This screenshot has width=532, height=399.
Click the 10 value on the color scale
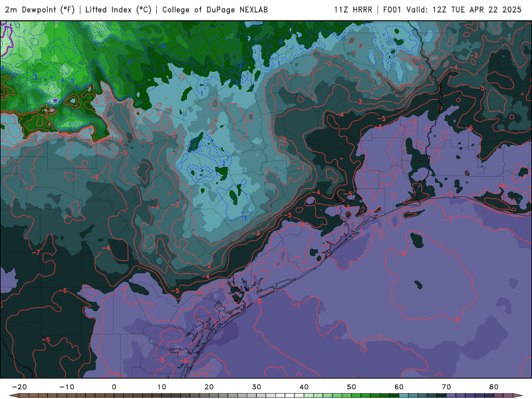point(162,387)
